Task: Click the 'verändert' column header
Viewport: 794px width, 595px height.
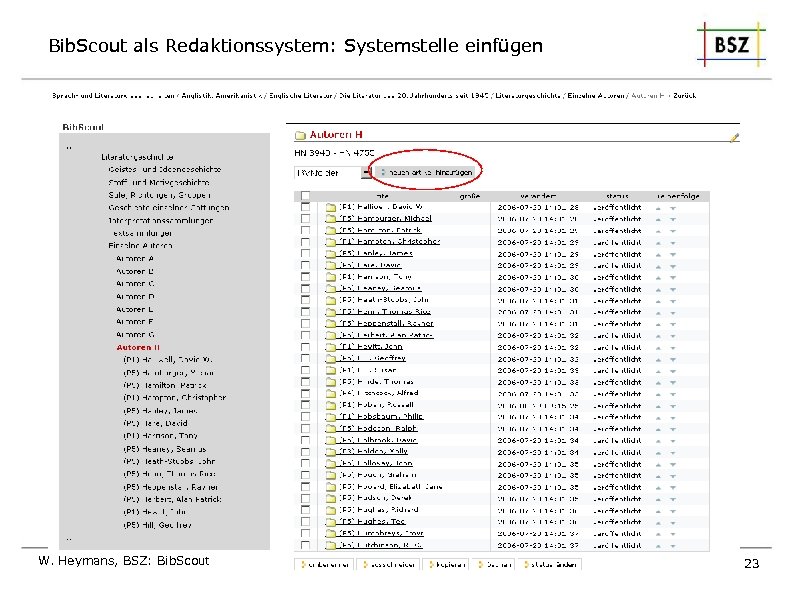Action: pos(538,196)
